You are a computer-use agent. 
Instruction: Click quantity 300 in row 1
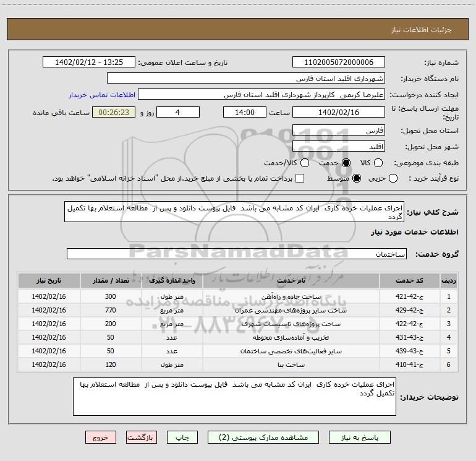(111, 296)
